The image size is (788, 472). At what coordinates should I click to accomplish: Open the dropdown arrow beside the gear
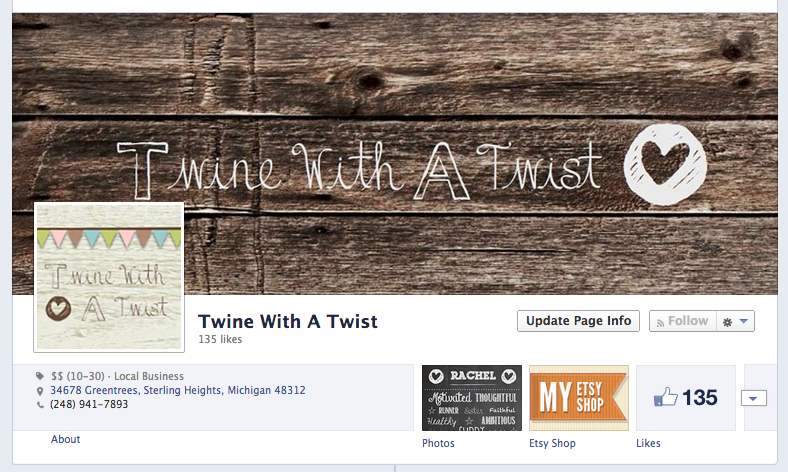pos(744,321)
